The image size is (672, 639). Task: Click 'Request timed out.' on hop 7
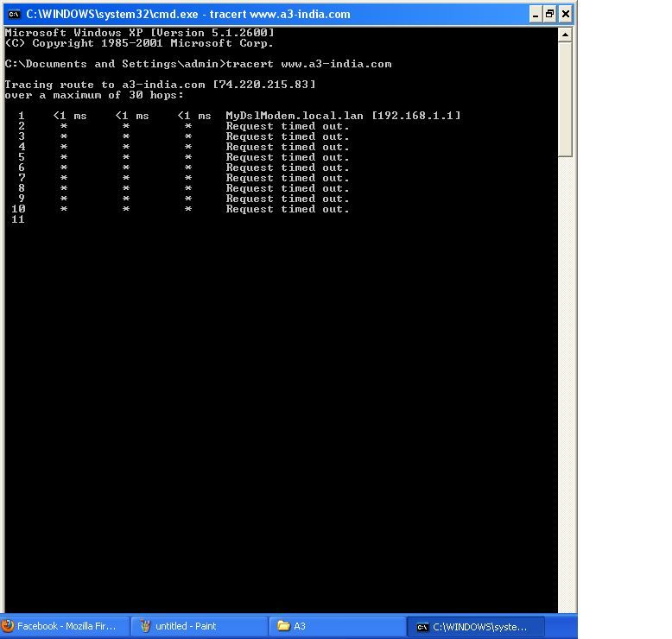pyautogui.click(x=288, y=178)
